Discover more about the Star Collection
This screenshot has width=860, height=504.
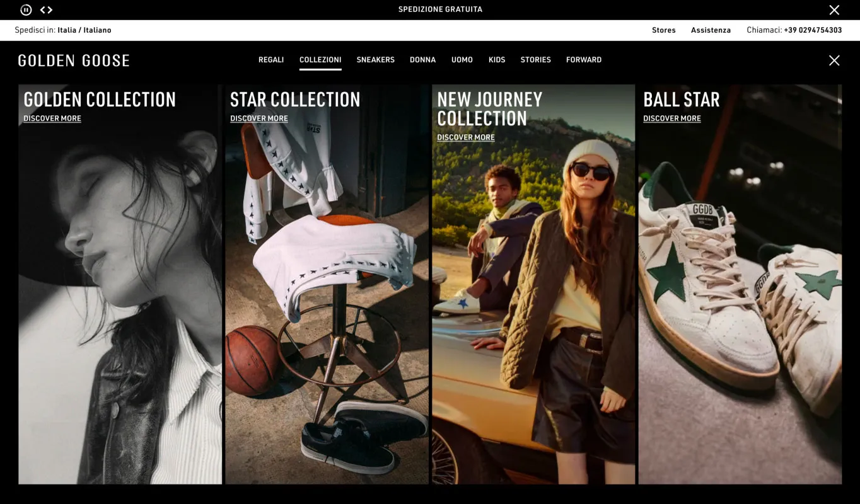tap(259, 118)
